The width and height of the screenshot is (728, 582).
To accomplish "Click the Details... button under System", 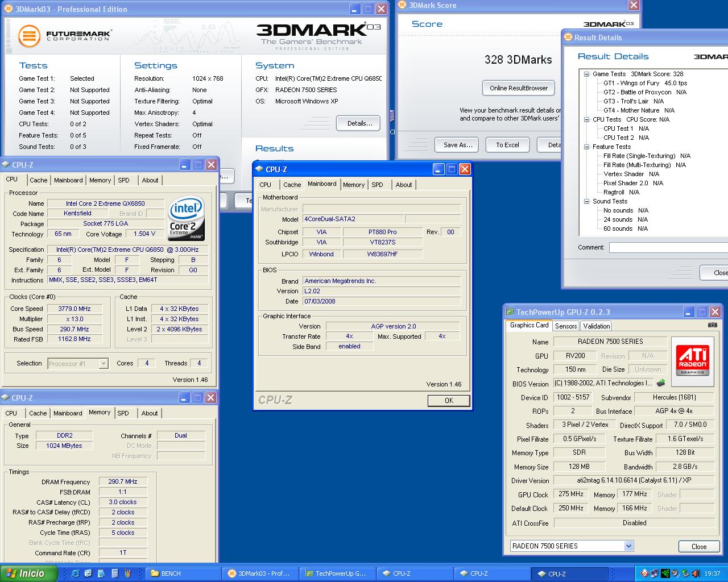I will click(359, 123).
